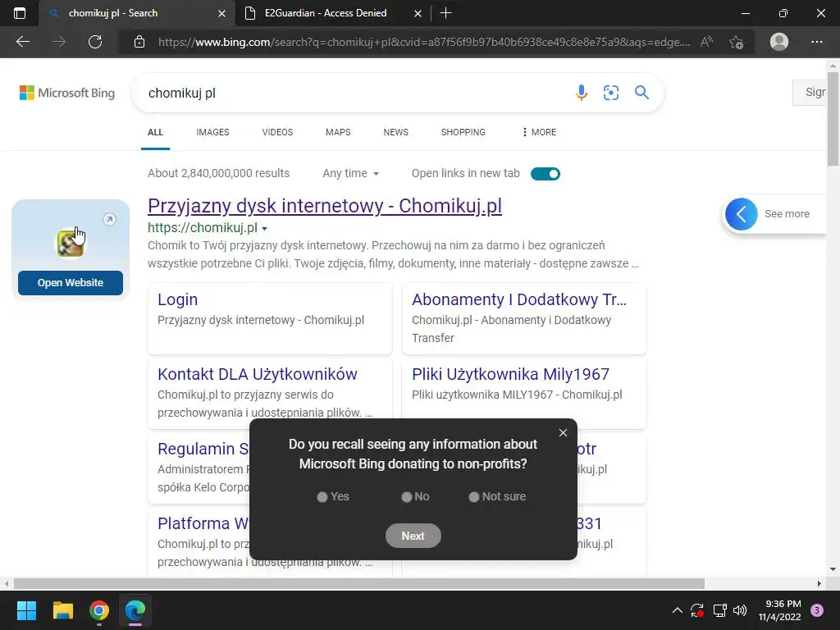Show hidden system tray icons chevron
The height and width of the screenshot is (630, 840).
(x=677, y=610)
